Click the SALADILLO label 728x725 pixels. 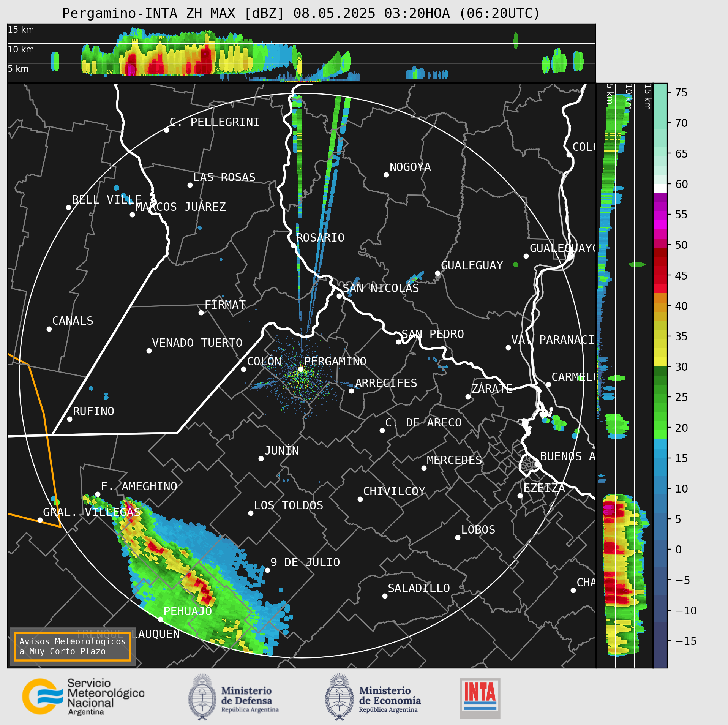point(419,588)
